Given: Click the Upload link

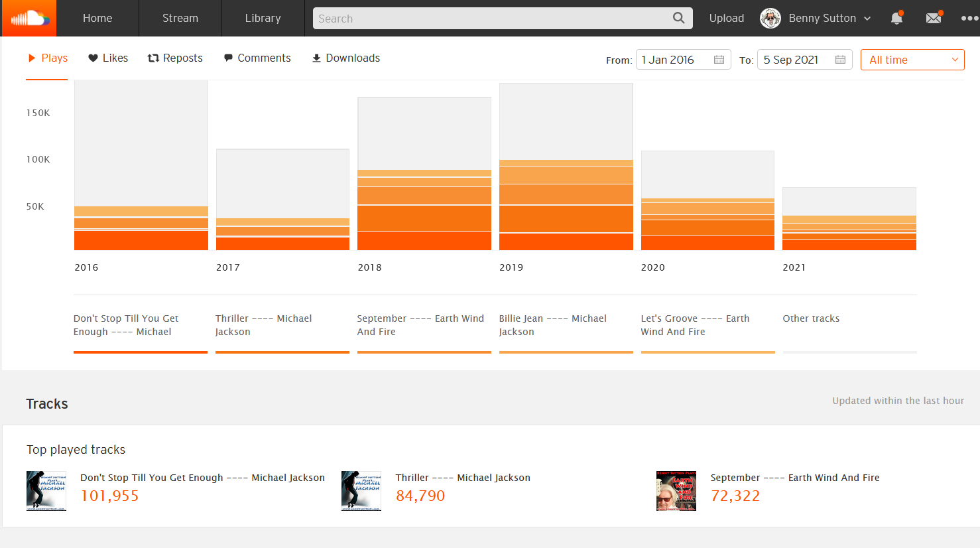Looking at the screenshot, I should click(x=726, y=18).
